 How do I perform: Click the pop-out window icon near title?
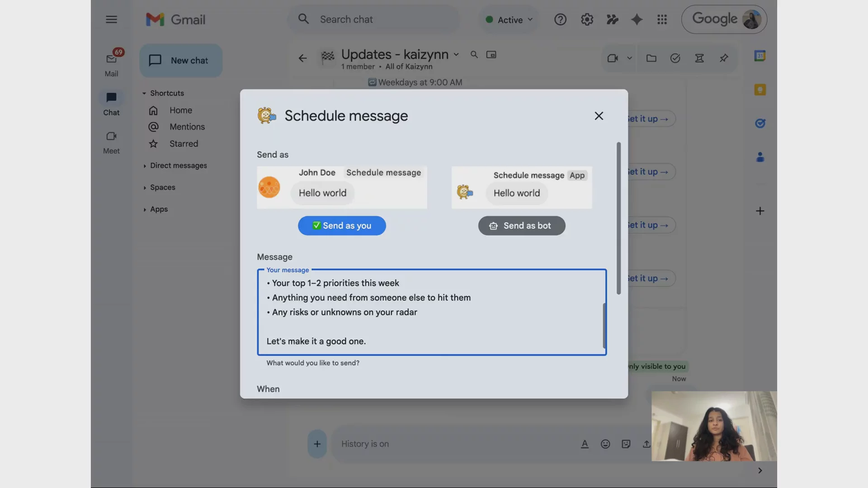tap(491, 55)
